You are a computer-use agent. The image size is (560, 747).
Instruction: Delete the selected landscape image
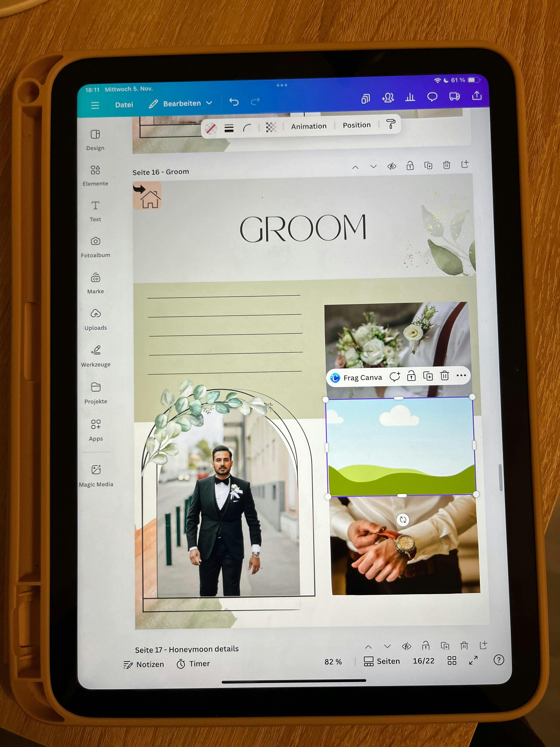[x=445, y=376]
